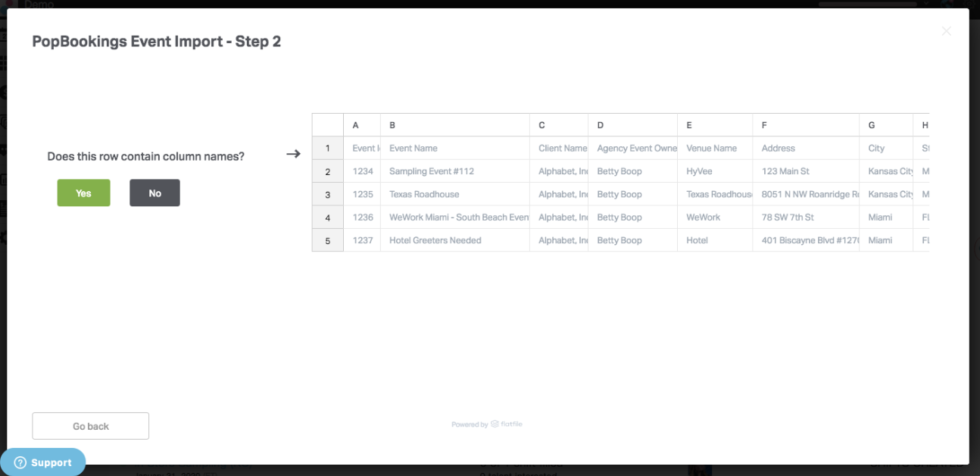Select column D header

(x=632, y=125)
